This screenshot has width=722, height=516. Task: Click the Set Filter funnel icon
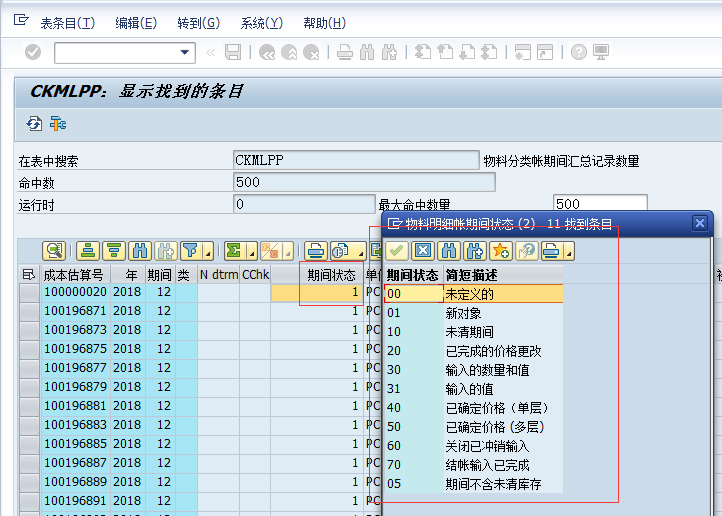click(191, 251)
